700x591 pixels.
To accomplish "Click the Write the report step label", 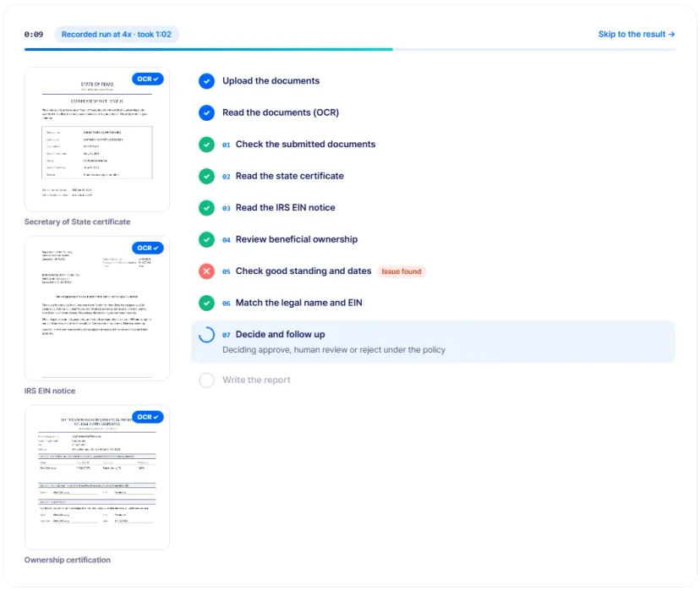I will [x=257, y=380].
